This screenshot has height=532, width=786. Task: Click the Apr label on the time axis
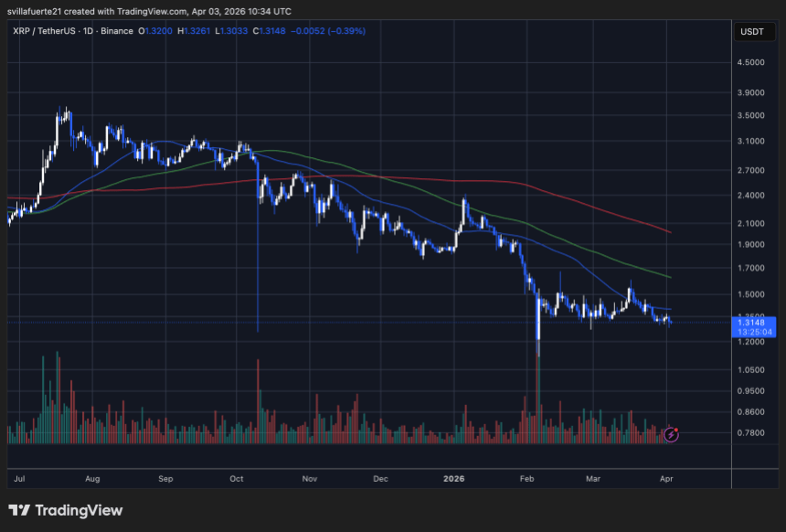(666, 478)
